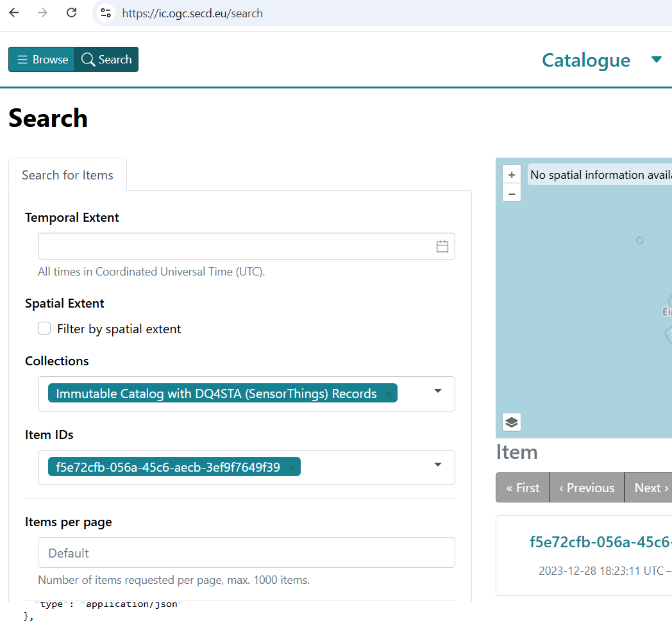Image resolution: width=672 pixels, height=621 pixels.
Task: Remove the Immutable Catalog collection tag
Action: pos(388,394)
